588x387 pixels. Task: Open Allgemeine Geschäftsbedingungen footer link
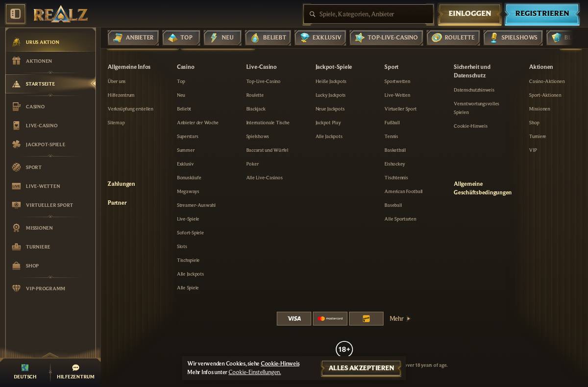pos(483,188)
